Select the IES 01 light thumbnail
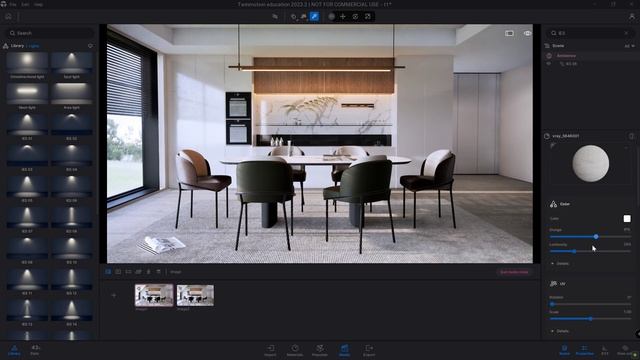The image size is (640, 360). tap(27, 124)
